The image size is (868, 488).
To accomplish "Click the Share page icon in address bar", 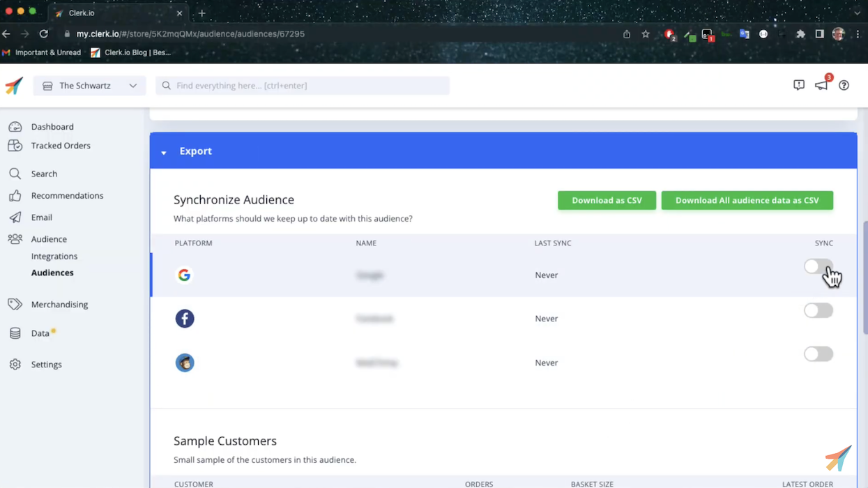I will coord(627,33).
